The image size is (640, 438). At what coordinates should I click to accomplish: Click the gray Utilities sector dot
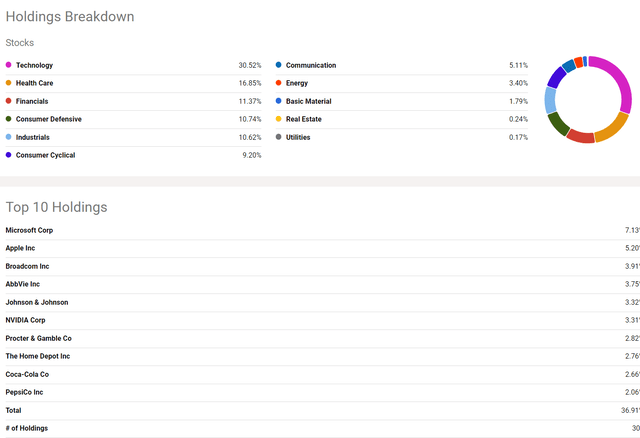(x=278, y=137)
